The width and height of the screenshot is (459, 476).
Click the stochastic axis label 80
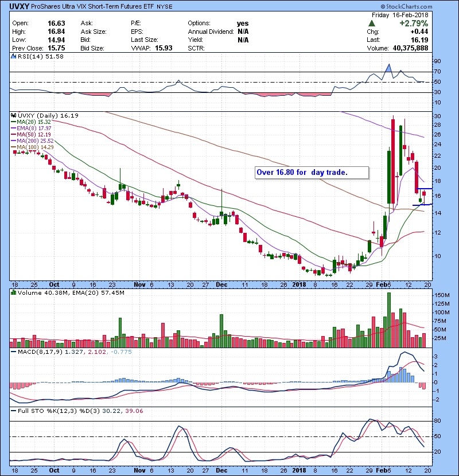click(x=438, y=421)
